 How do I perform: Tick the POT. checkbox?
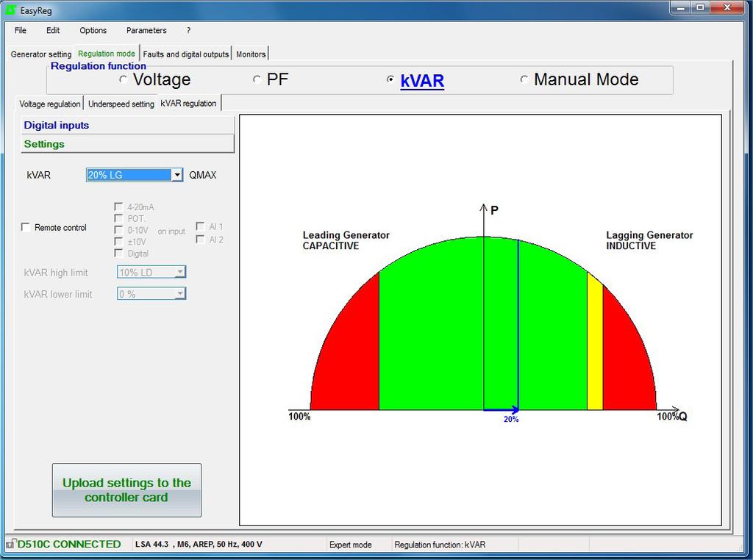click(x=118, y=218)
